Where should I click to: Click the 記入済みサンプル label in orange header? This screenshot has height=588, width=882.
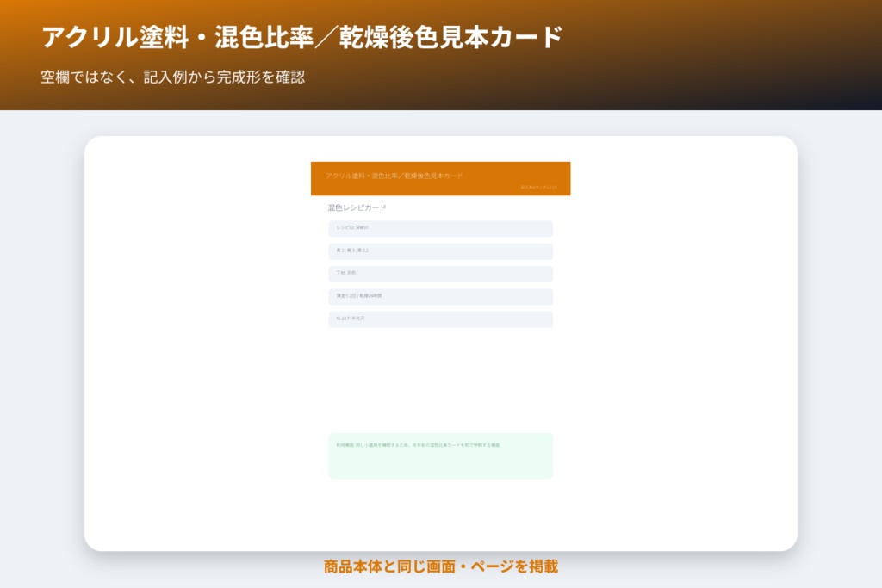pos(539,187)
